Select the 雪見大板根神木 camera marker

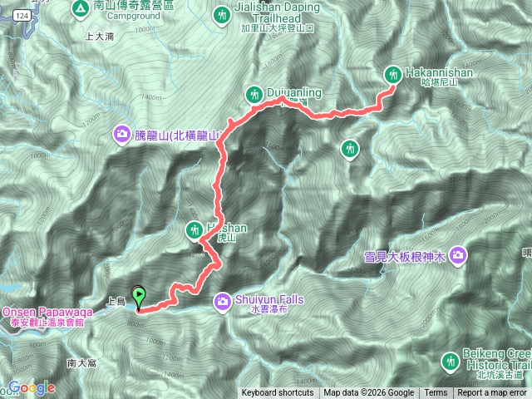(458, 255)
